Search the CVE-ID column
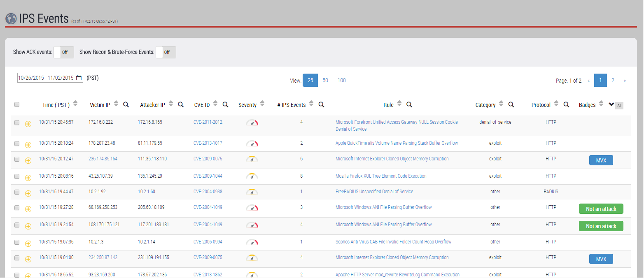This screenshot has width=644, height=278. pyautogui.click(x=225, y=104)
